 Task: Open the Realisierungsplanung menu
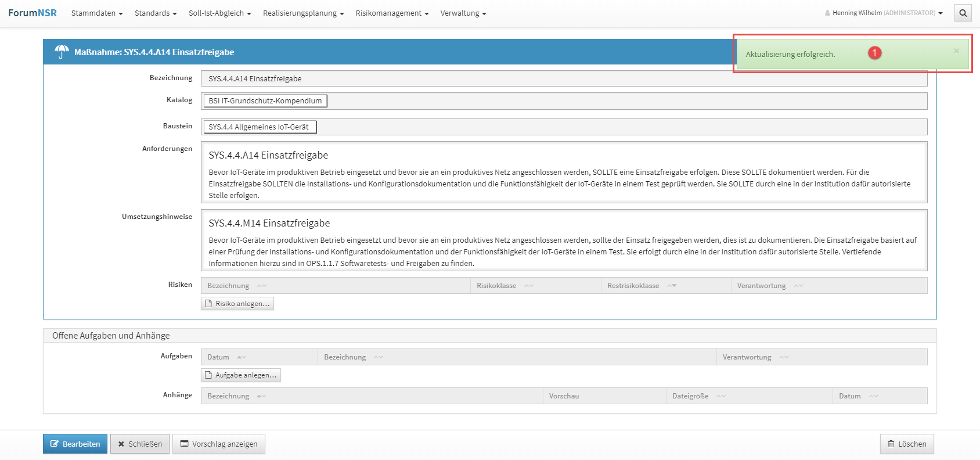click(303, 13)
